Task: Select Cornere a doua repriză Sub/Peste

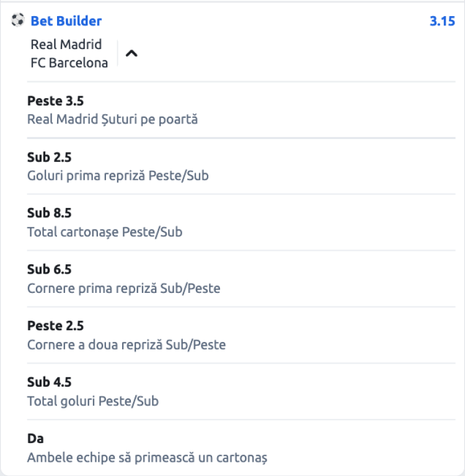Action: point(126,344)
